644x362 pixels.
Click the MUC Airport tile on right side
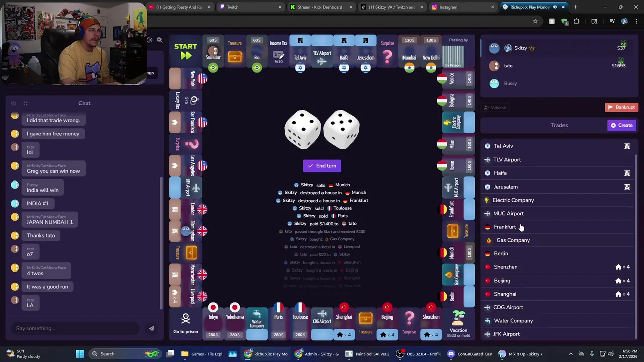tap(458, 188)
